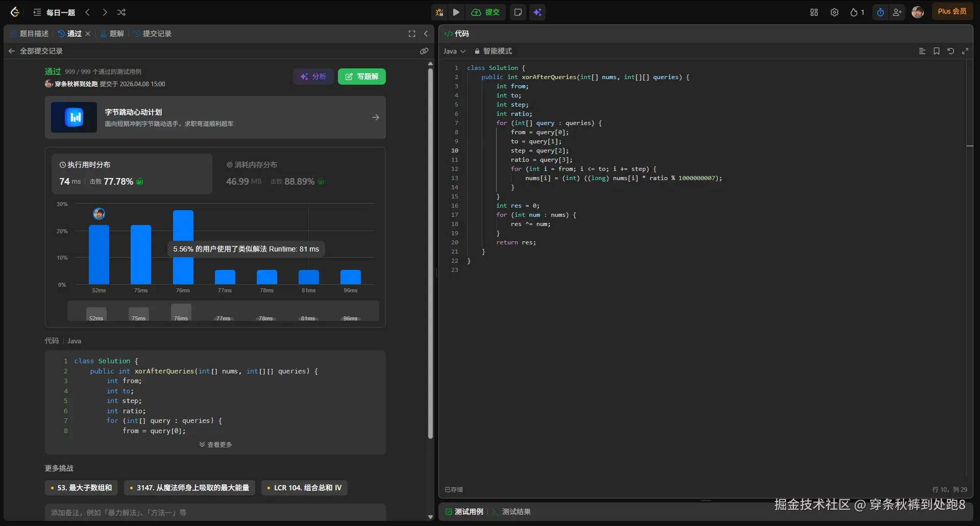Toggle fullscreen for the left panel

[x=412, y=34]
